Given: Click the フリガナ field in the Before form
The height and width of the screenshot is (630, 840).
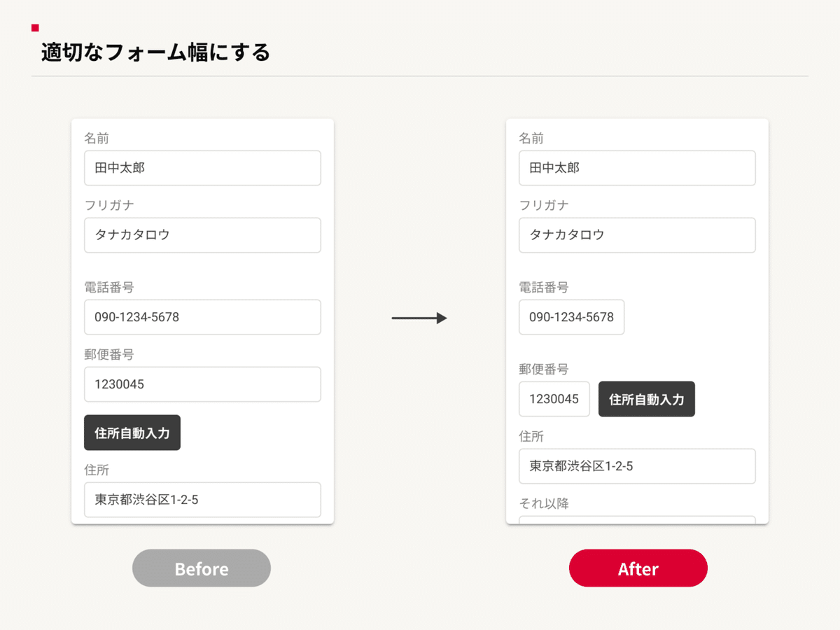Looking at the screenshot, I should [x=202, y=235].
